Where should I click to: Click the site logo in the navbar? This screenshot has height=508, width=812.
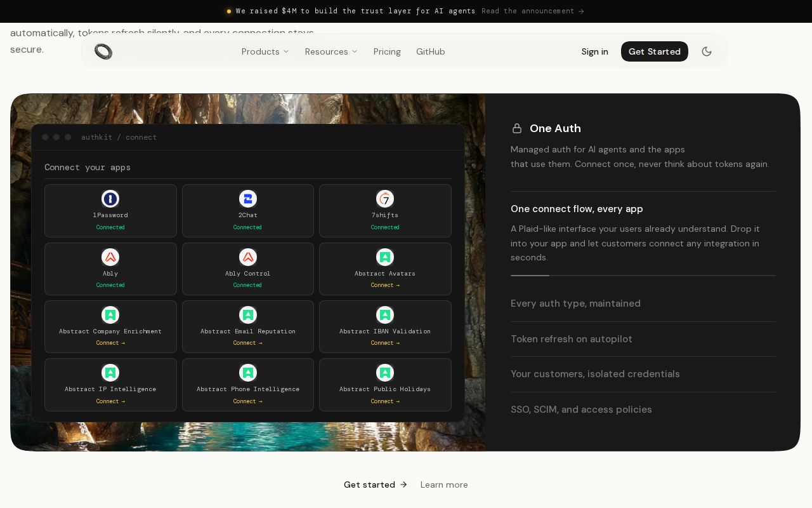pos(103,51)
